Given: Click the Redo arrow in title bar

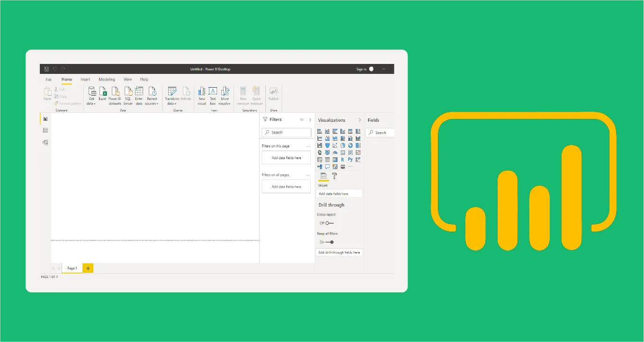Looking at the screenshot, I should (63, 69).
